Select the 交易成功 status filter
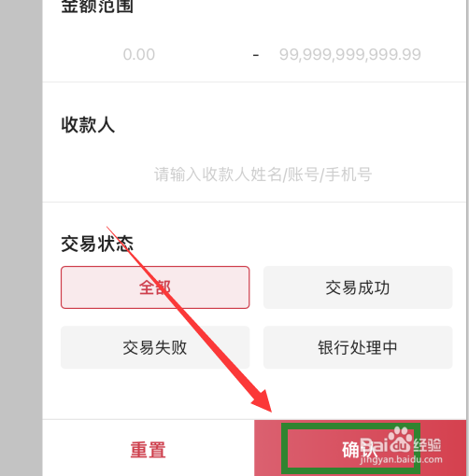This screenshot has width=469, height=476. 358,287
